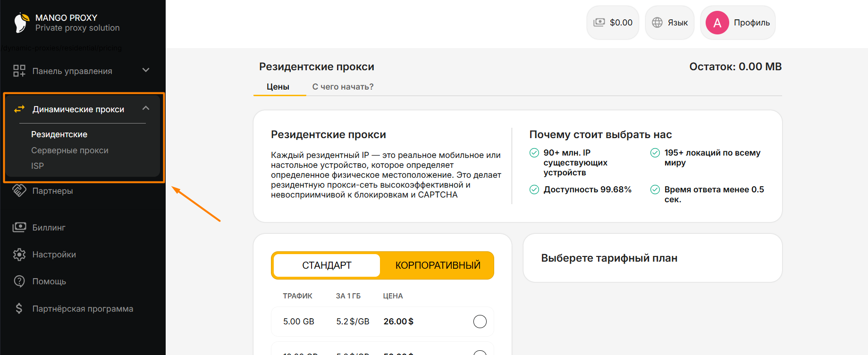Click the 195+ локаций по всему миру text
868x355 pixels.
pyautogui.click(x=712, y=157)
